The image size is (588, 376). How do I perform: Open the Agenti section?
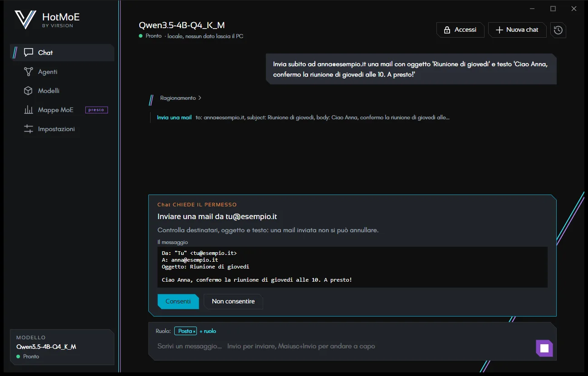click(x=62, y=72)
